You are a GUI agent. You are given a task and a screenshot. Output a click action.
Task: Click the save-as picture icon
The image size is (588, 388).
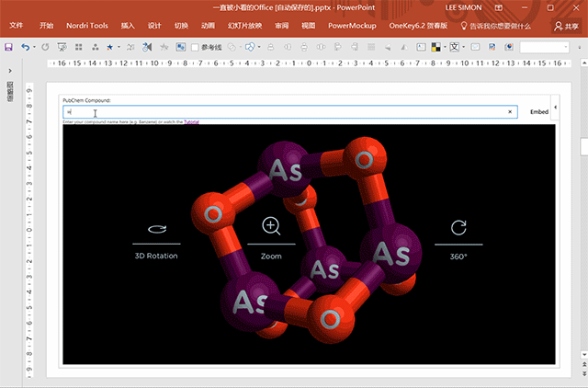point(492,47)
